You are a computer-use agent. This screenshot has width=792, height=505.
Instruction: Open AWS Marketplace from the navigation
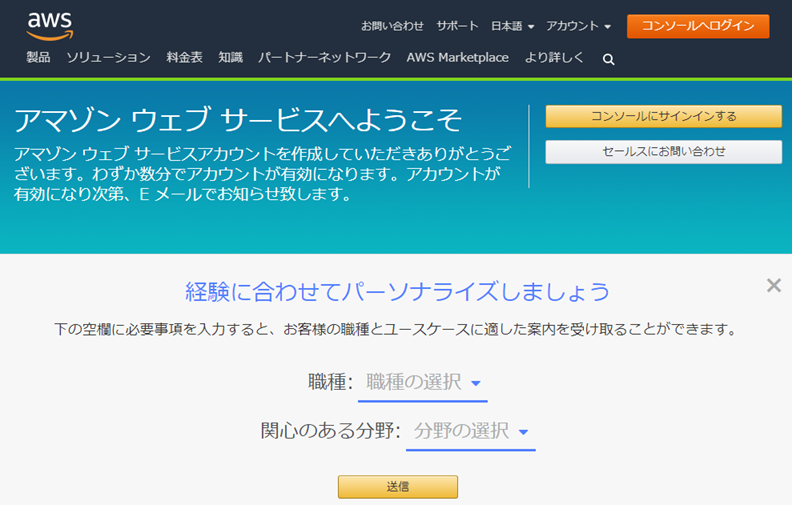tap(457, 58)
